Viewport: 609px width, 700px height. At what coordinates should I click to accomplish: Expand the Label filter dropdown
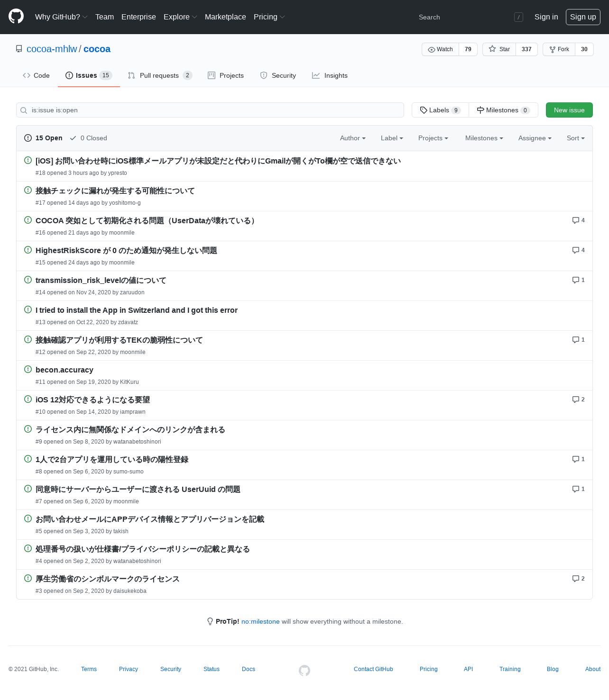coord(392,138)
